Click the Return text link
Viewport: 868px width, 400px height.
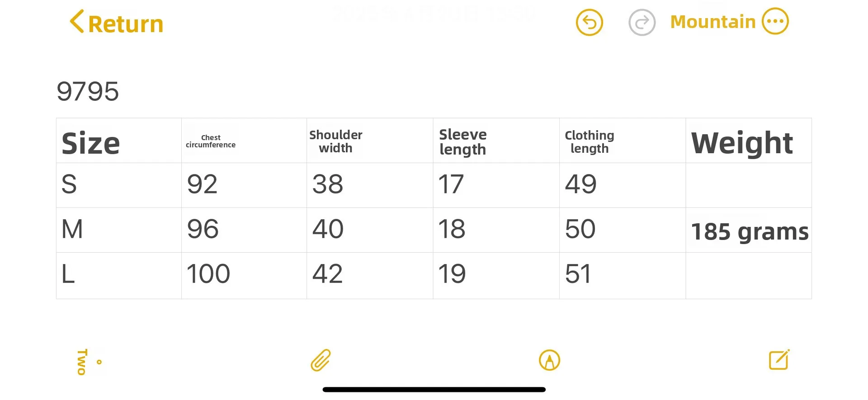(126, 24)
